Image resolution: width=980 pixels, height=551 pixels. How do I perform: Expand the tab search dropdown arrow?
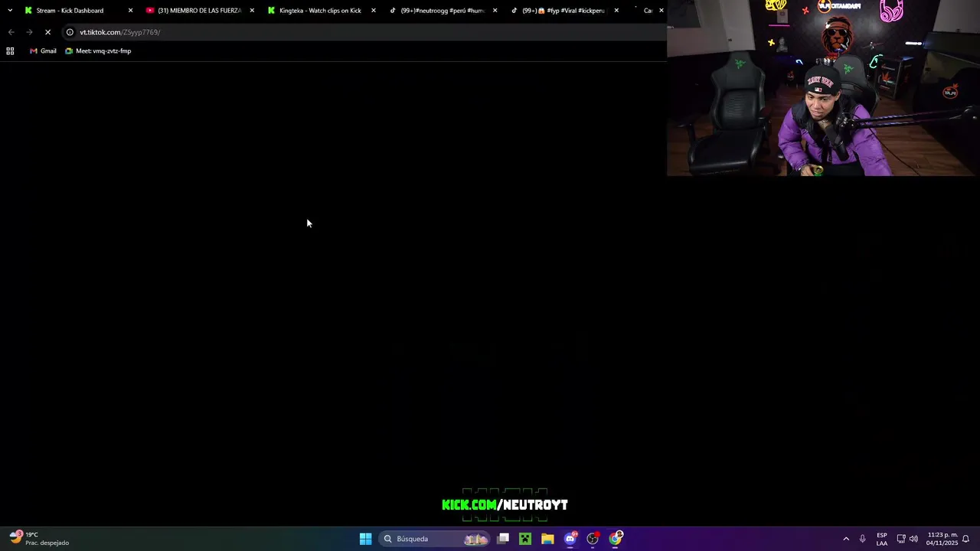(x=10, y=11)
